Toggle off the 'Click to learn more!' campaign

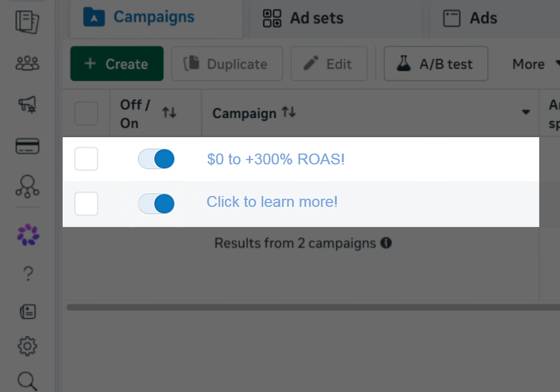pos(156,204)
